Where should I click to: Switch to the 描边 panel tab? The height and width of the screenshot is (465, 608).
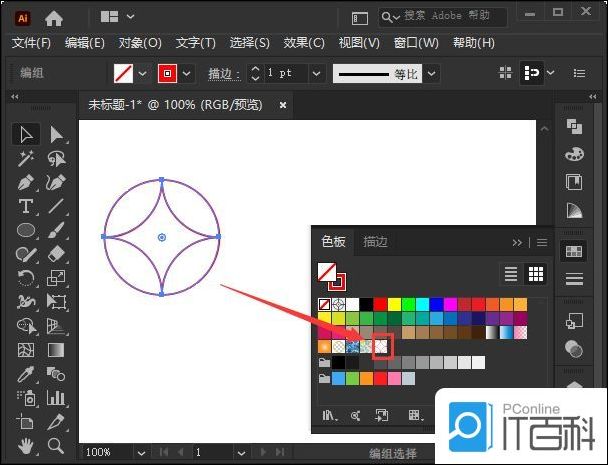coord(376,241)
